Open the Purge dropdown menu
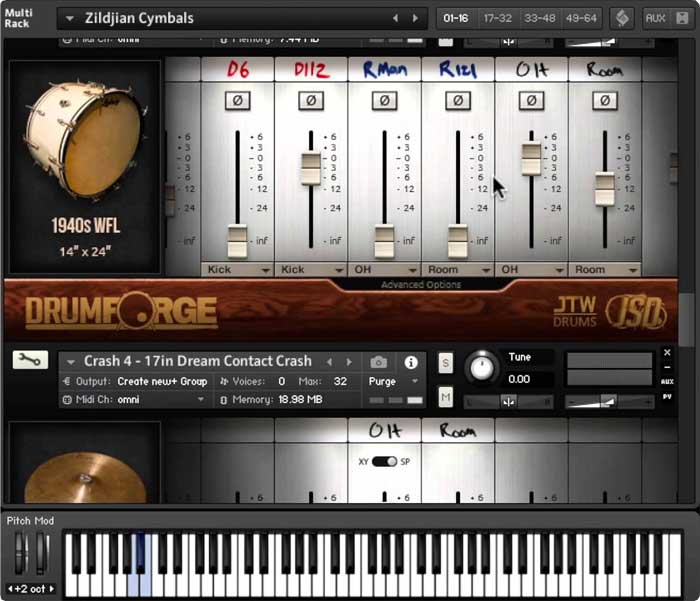The image size is (700, 601). 393,381
